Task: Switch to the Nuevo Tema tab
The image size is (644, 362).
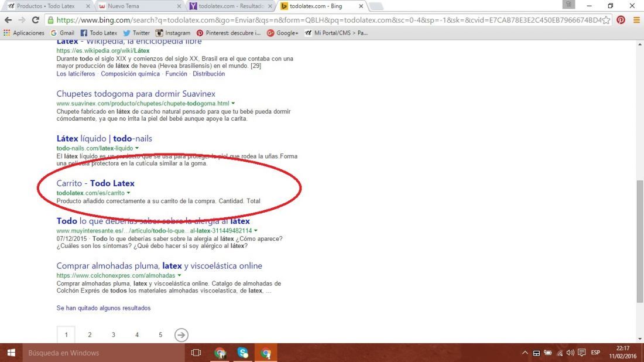Action: 139,6
